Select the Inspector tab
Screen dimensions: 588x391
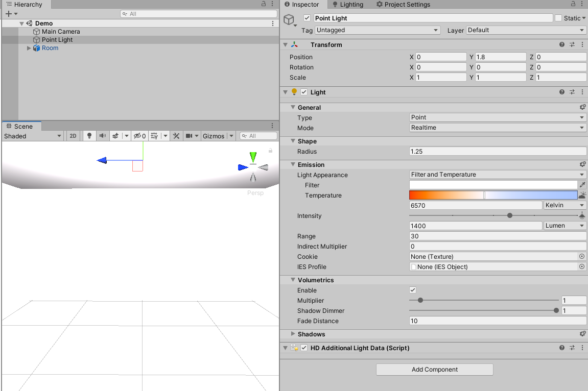point(302,5)
